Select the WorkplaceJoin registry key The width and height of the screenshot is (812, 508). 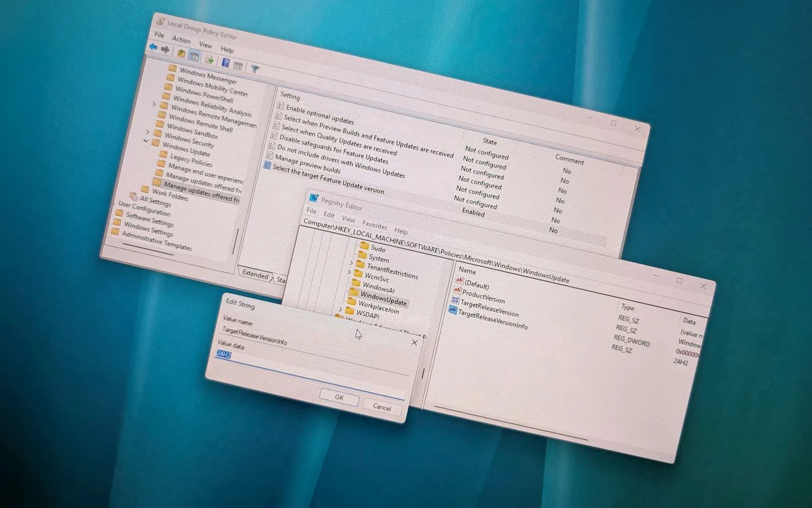tap(379, 307)
